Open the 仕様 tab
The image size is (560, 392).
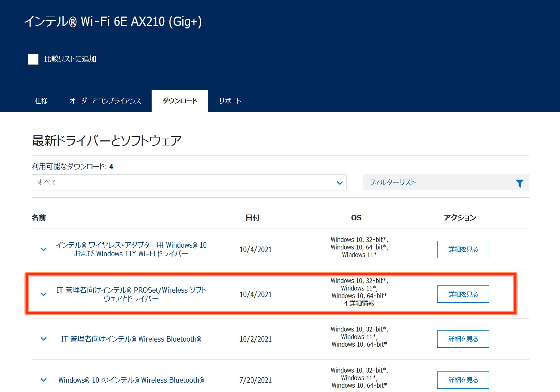41,101
